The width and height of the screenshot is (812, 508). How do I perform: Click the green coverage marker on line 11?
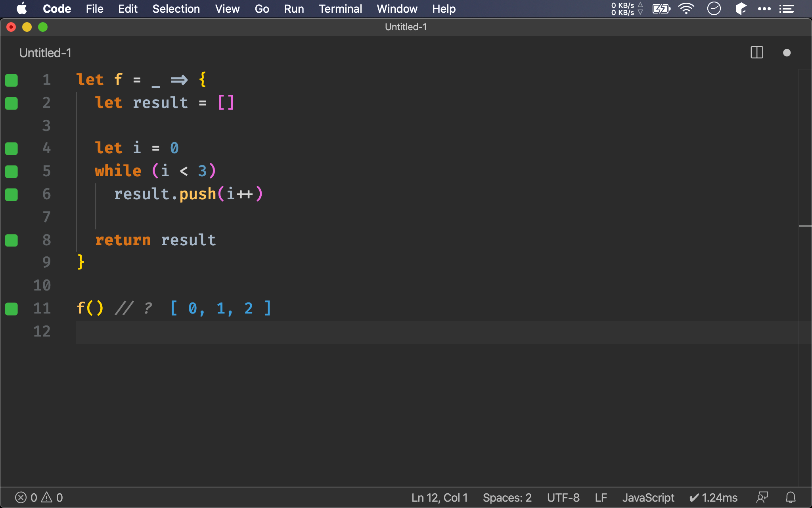point(11,309)
